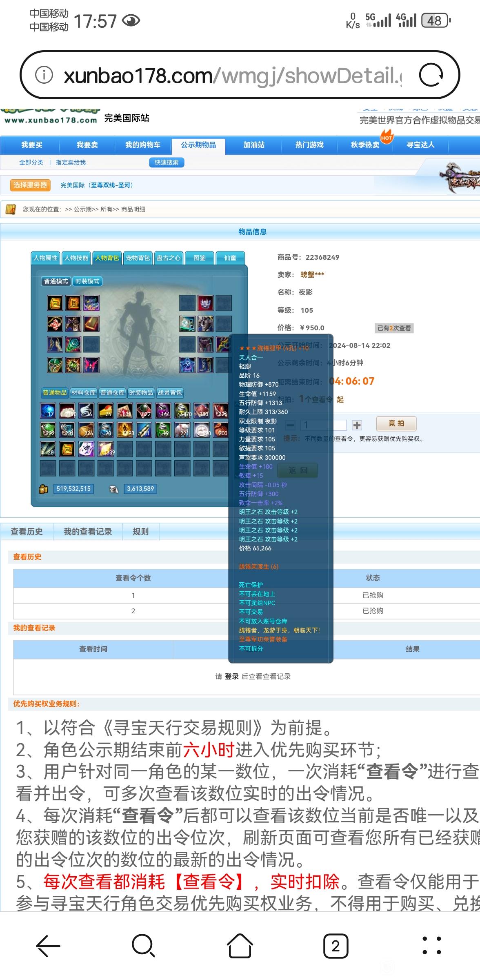
Task: Click the gold coins currency icon
Action: click(x=44, y=489)
